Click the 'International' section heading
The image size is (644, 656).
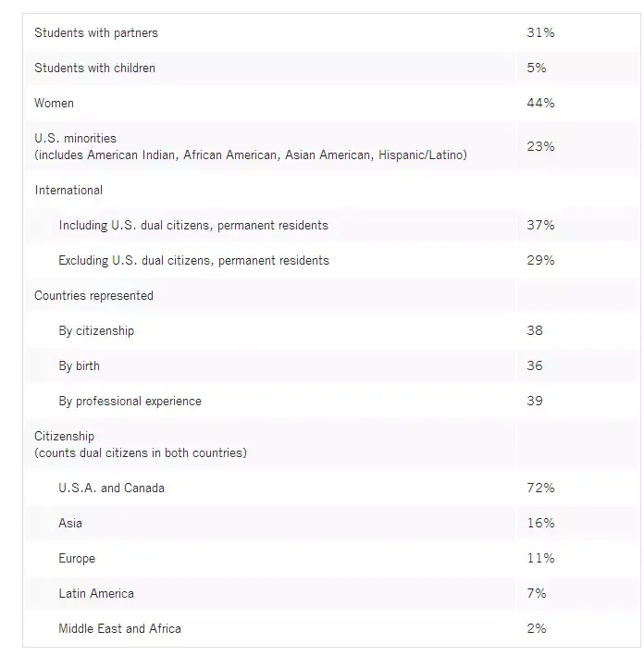pyautogui.click(x=68, y=191)
